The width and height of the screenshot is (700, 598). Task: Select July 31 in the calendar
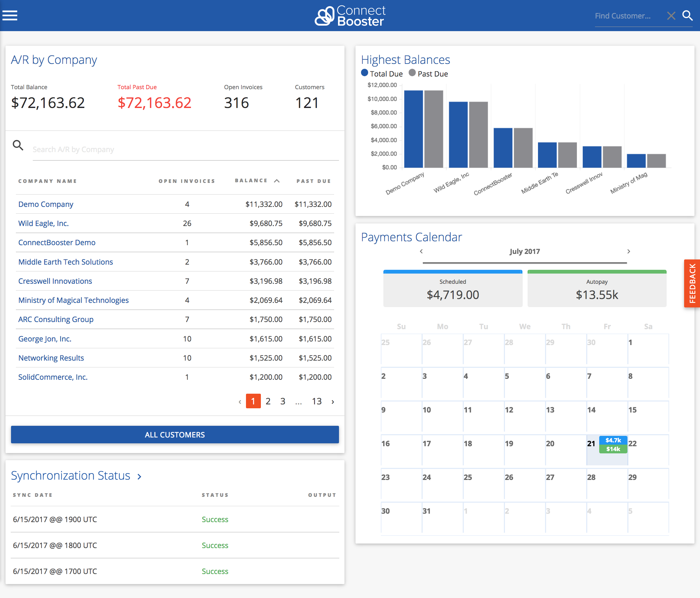point(443,518)
